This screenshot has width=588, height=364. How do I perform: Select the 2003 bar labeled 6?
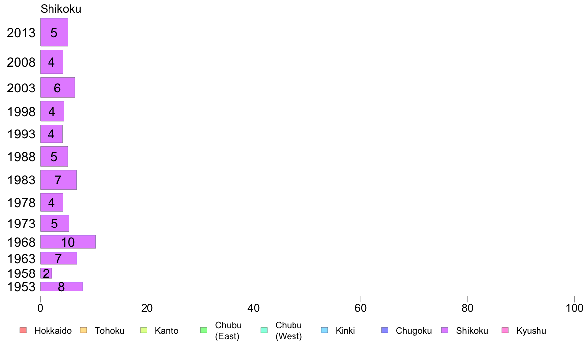coord(58,88)
